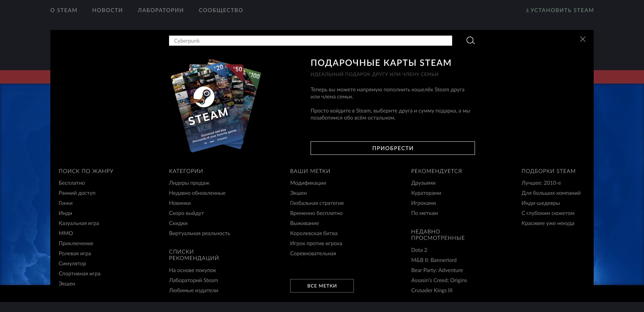Select the MMO genre

coord(66,233)
